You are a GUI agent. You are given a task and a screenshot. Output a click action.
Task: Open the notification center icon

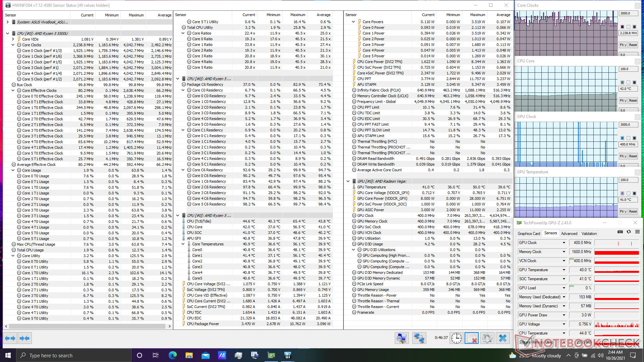(633, 355)
